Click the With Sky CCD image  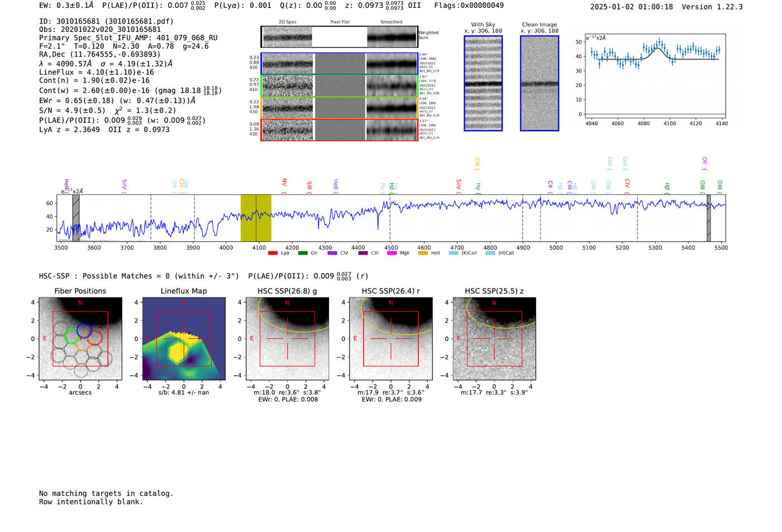pyautogui.click(x=483, y=83)
